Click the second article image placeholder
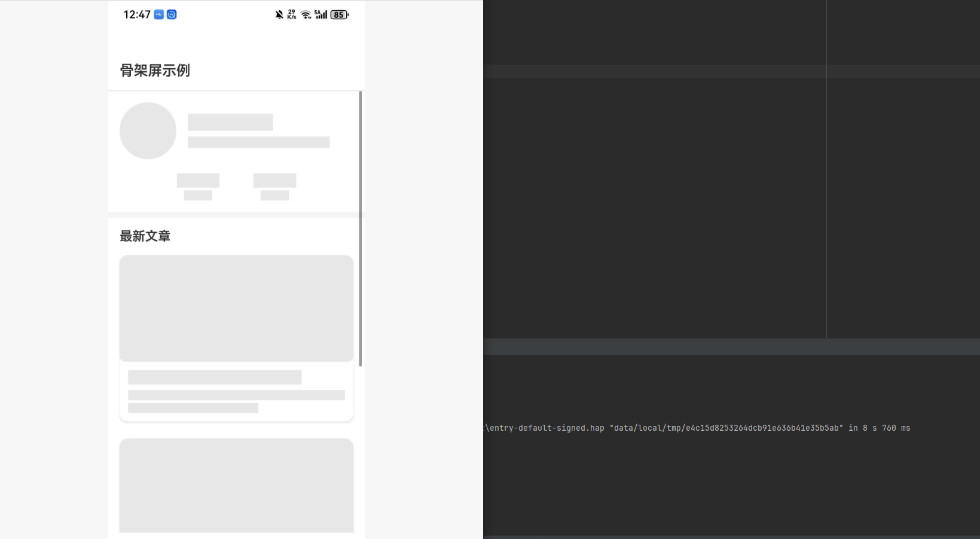 pos(236,485)
